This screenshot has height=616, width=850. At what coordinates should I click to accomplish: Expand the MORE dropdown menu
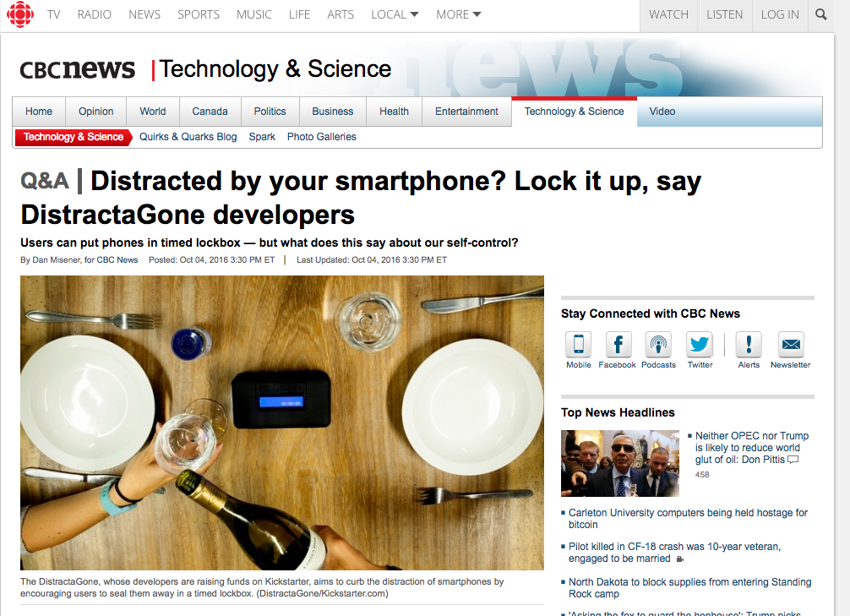tap(459, 14)
